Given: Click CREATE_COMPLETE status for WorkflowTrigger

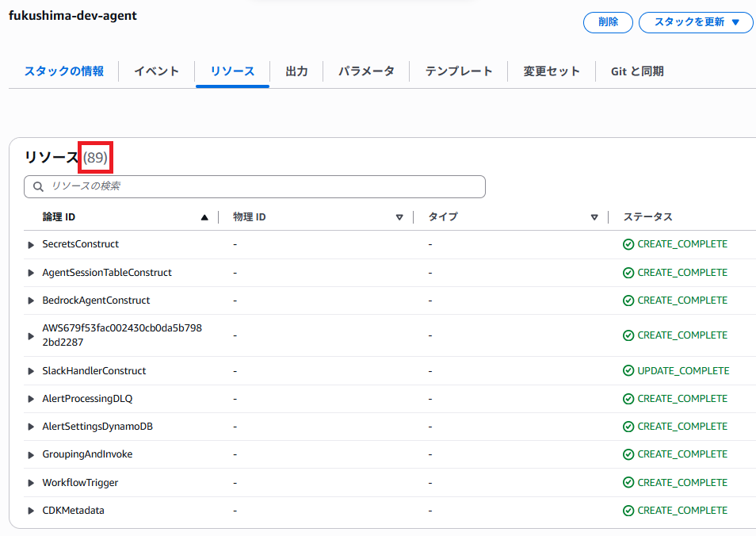Looking at the screenshot, I should (x=682, y=482).
